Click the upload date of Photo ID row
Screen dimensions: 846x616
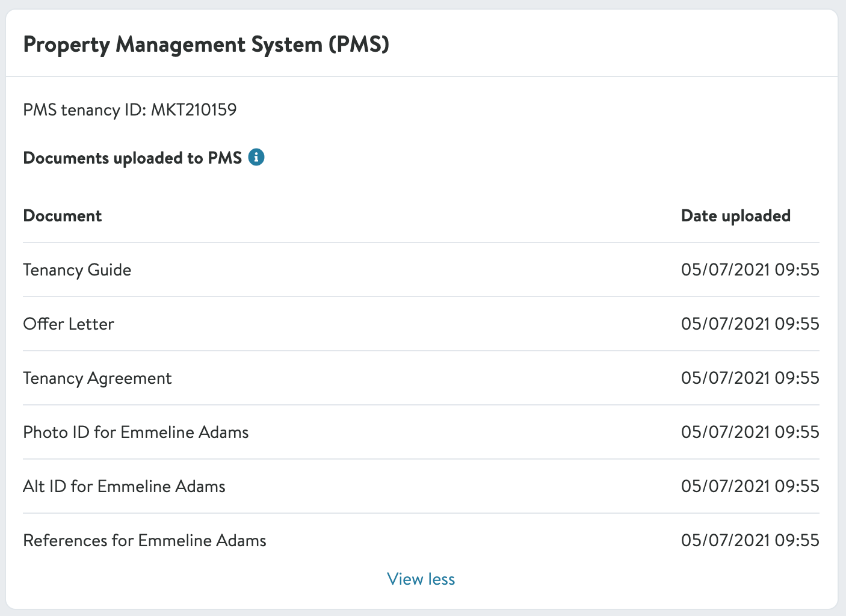pos(750,432)
